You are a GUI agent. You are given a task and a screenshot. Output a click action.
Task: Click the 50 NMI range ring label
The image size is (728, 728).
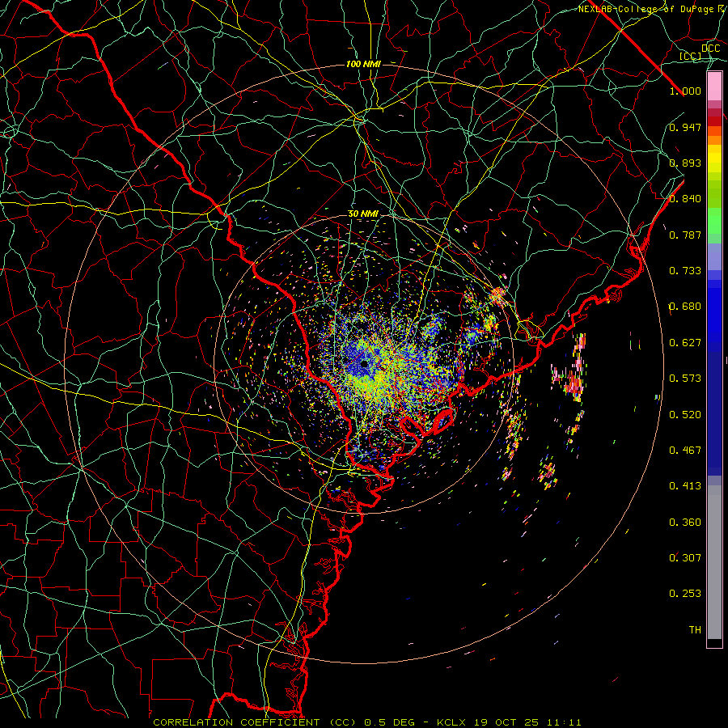[x=363, y=214]
